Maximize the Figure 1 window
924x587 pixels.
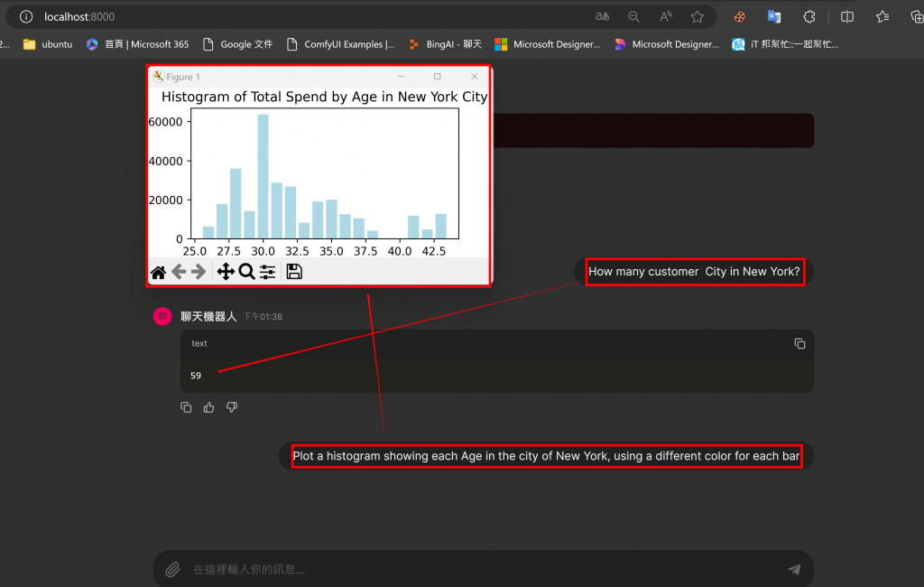(x=438, y=77)
